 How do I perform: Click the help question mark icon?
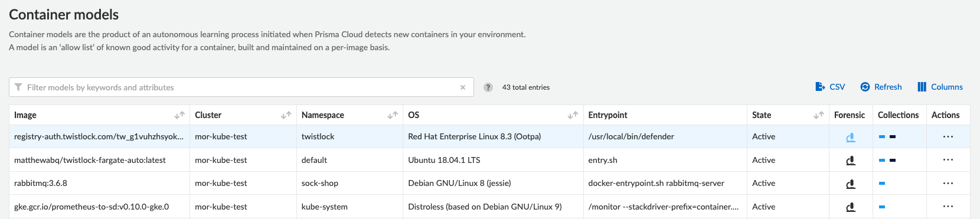[x=488, y=87]
